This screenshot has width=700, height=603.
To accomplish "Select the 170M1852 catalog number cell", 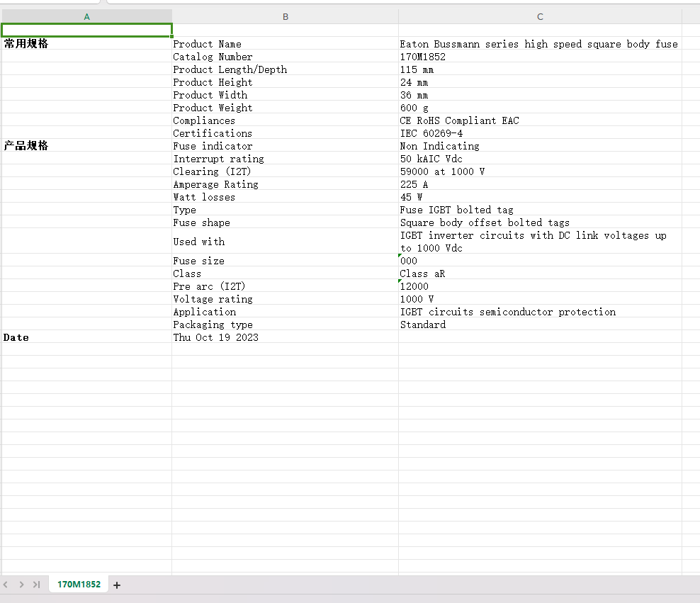I will (540, 57).
